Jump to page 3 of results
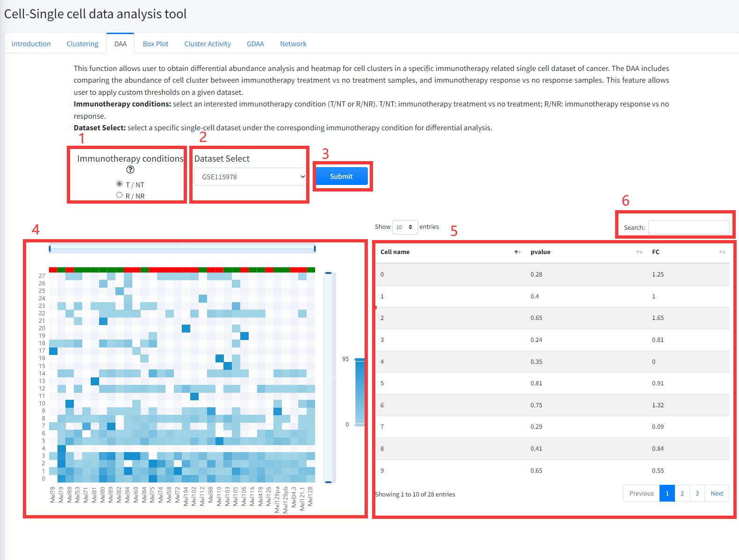739x560 pixels. click(x=697, y=494)
